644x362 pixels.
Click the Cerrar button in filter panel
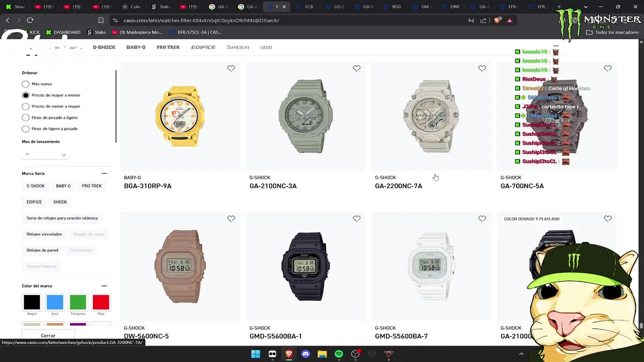(x=48, y=335)
